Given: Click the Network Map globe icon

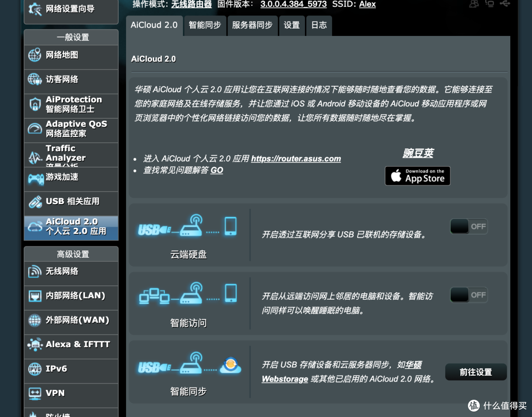Looking at the screenshot, I should [x=34, y=55].
